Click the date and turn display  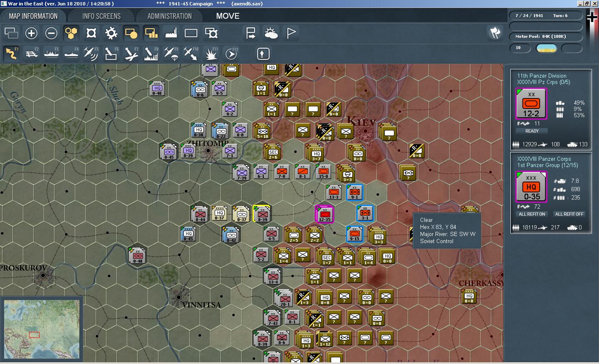[x=546, y=16]
